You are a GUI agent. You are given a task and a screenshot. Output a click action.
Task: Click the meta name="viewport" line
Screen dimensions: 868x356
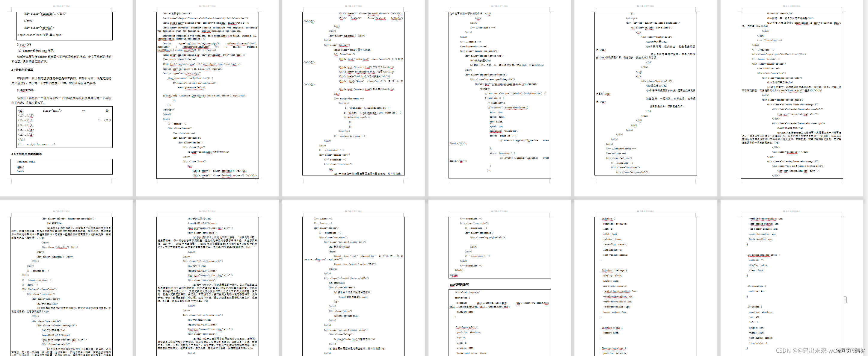205,19
